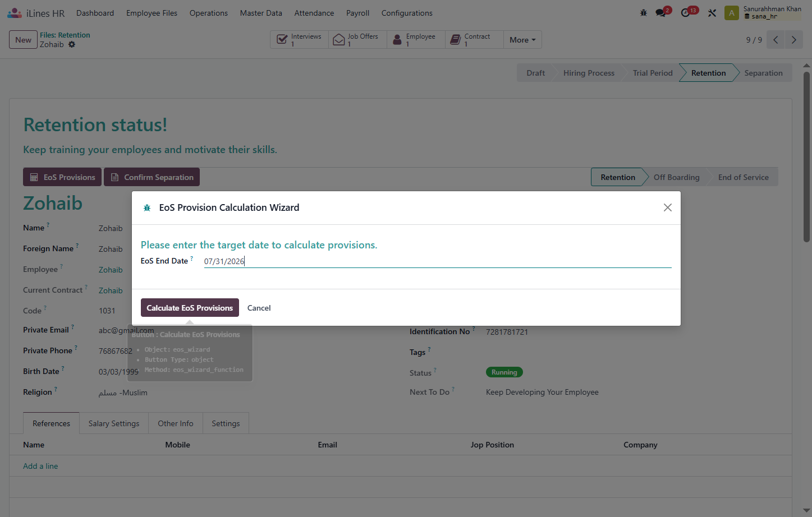Image resolution: width=812 pixels, height=517 pixels.
Task: Open the Configurations menu
Action: pos(407,13)
